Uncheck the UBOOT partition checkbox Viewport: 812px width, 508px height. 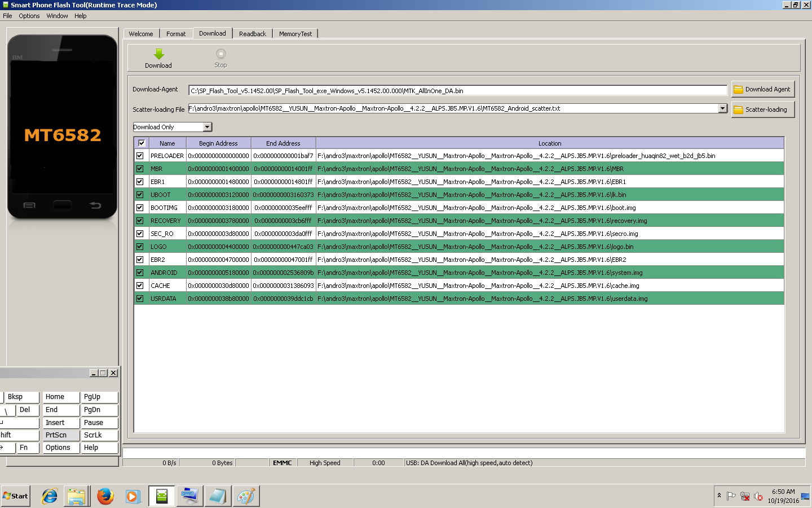140,195
